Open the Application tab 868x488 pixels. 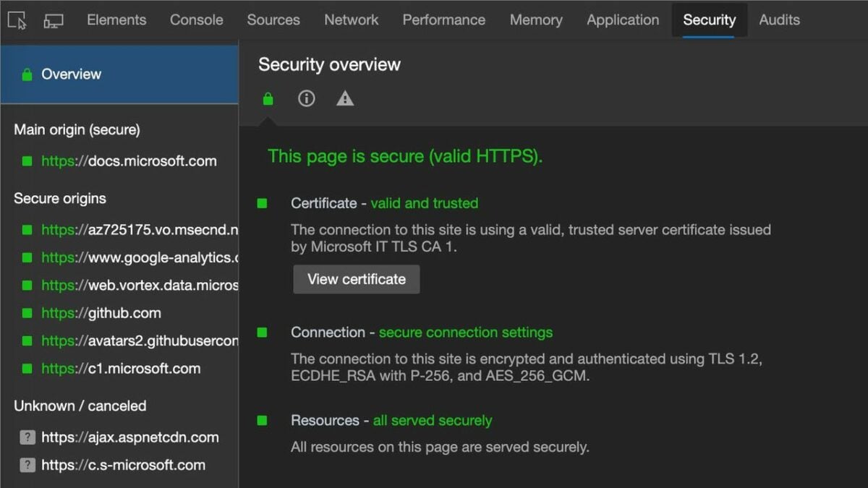pyautogui.click(x=624, y=20)
